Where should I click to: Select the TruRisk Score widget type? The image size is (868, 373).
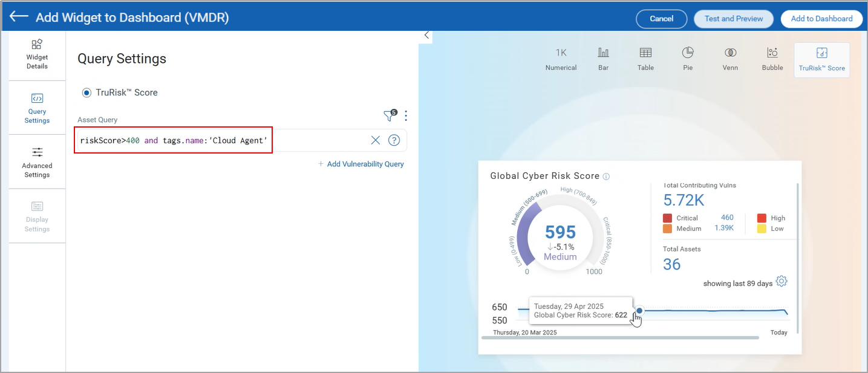[x=821, y=60]
